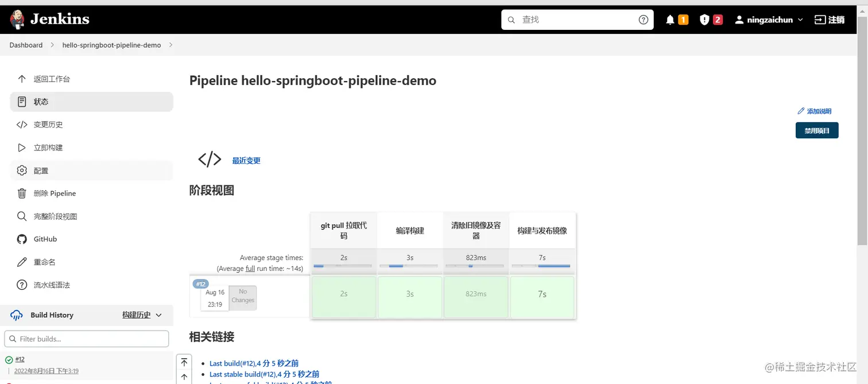The width and height of the screenshot is (868, 384).
Task: Click the 823ms cell under 清除旧镜像及容器
Action: pyautogui.click(x=476, y=297)
